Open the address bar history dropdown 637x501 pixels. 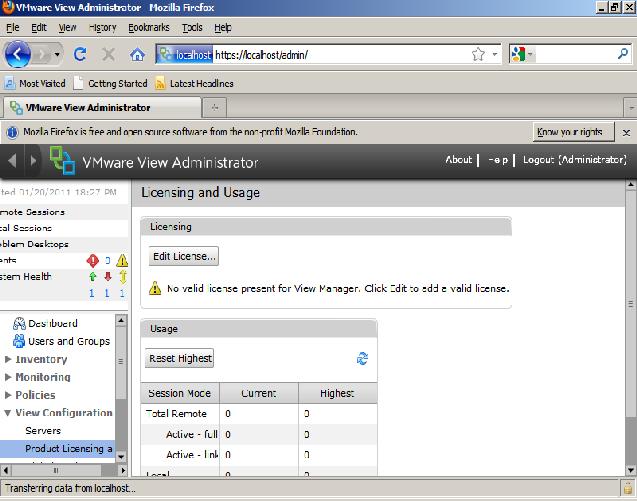click(x=495, y=54)
